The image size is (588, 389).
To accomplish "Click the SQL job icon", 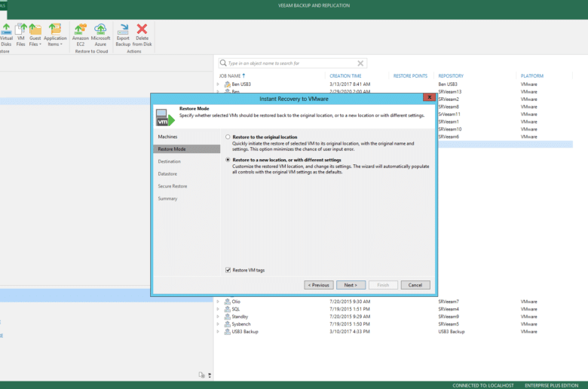I will click(227, 309).
